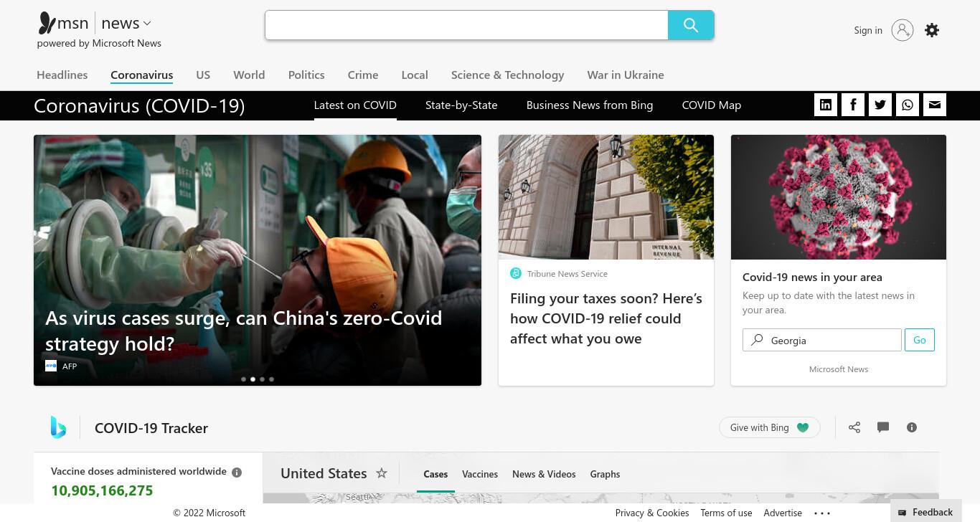Open the tracker feedback comment icon
Viewport: 980px width, 522px height.
coord(883,427)
